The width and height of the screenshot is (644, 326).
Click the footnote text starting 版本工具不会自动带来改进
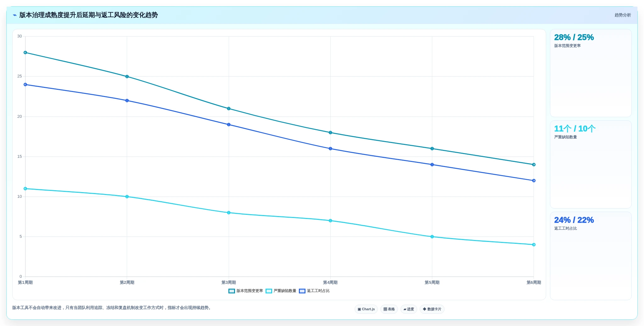[x=112, y=308]
